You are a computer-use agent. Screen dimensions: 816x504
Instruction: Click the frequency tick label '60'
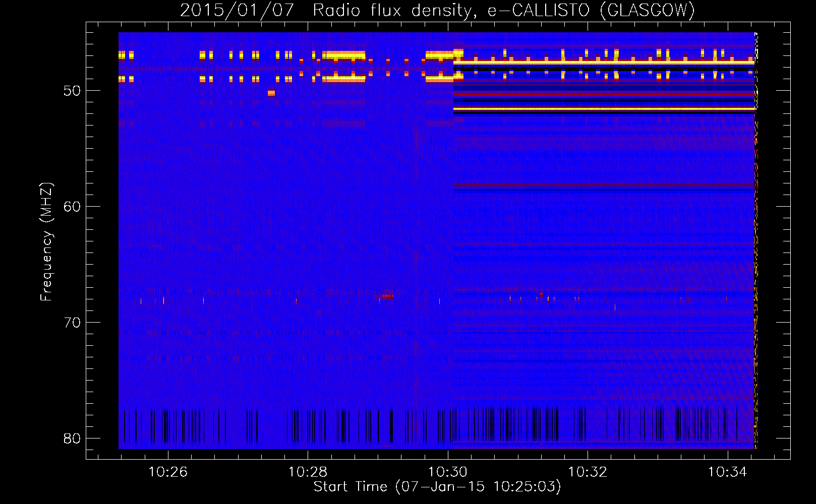tap(72, 207)
